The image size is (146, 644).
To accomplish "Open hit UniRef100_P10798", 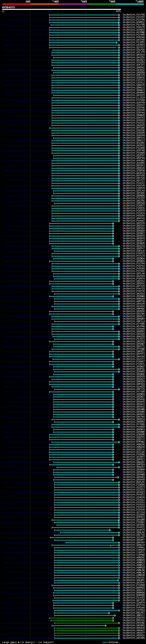I will pos(133,15).
